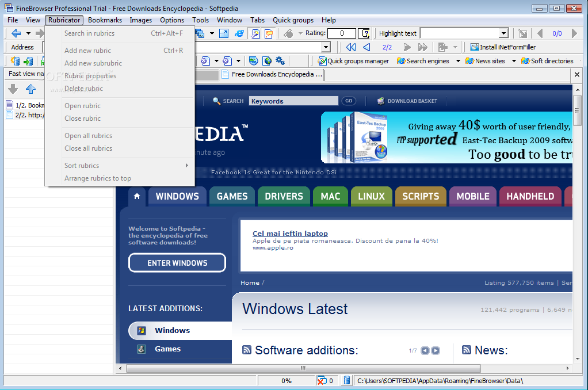Click the cascading windows icon in toolbar

coord(200,33)
